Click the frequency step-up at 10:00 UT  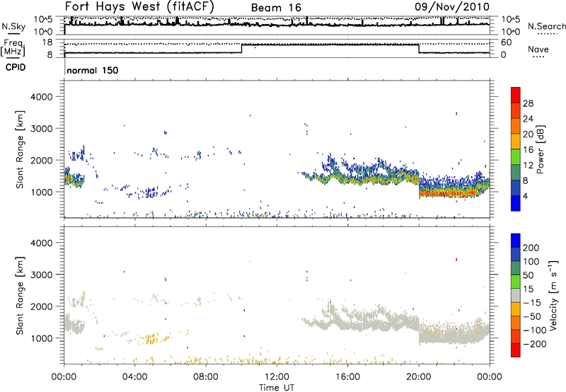tap(241, 48)
